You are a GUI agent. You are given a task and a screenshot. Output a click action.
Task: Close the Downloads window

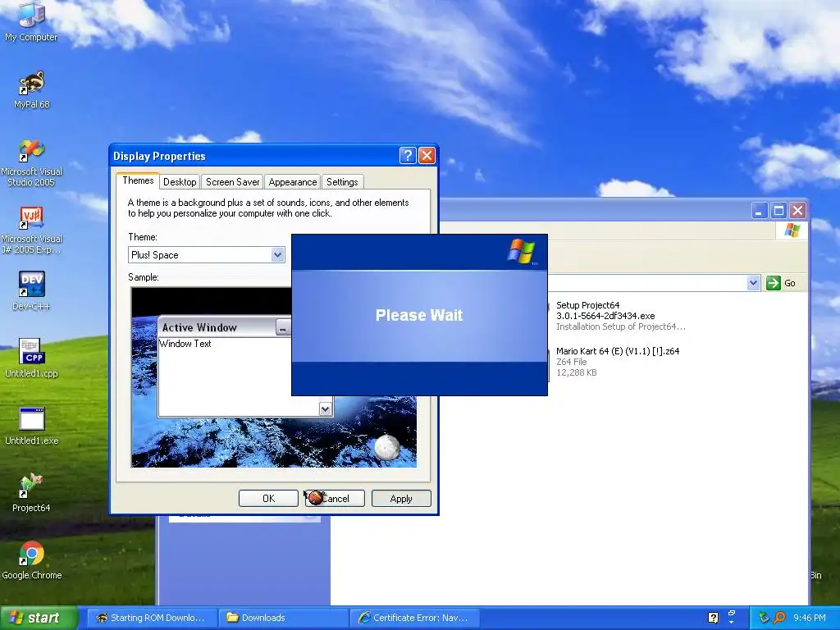pos(797,211)
